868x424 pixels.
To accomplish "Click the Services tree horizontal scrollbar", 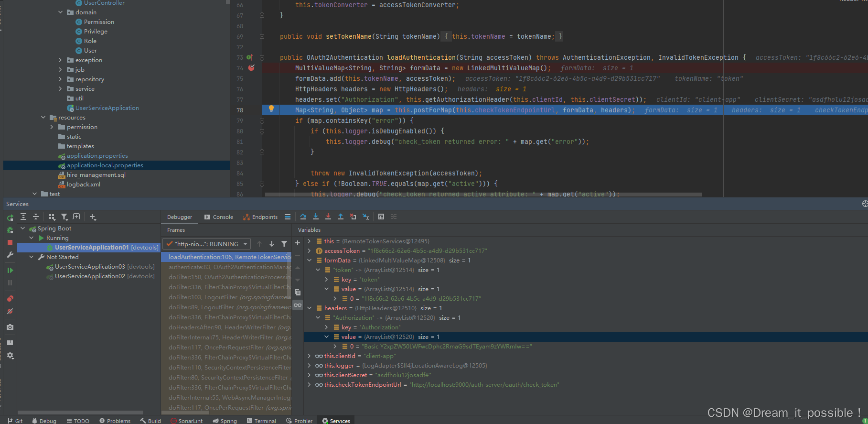I will (x=80, y=412).
